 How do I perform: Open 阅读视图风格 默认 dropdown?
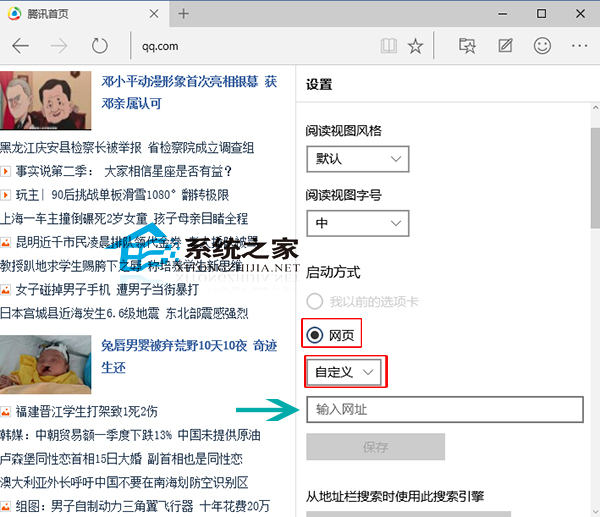358,159
